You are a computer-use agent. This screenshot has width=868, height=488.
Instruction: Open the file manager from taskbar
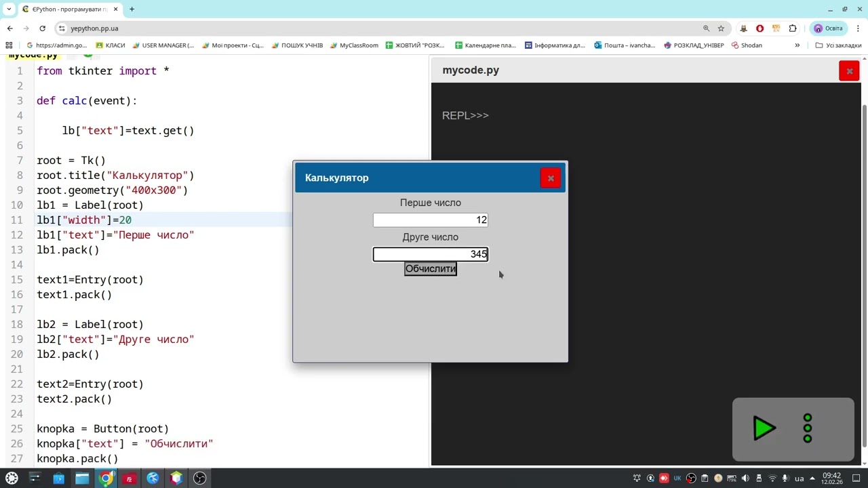(x=82, y=479)
